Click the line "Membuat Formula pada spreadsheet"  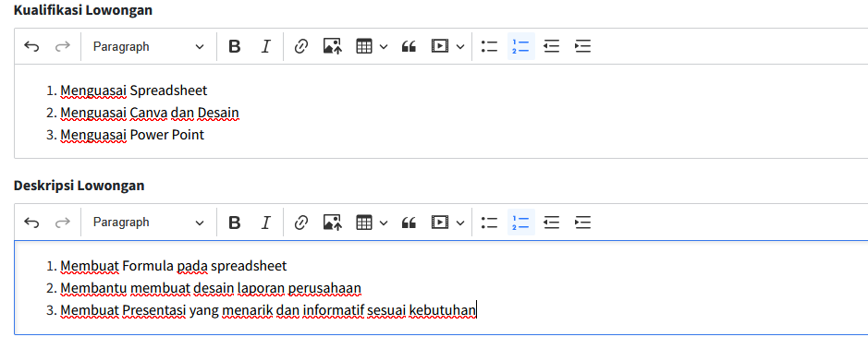[x=173, y=266]
